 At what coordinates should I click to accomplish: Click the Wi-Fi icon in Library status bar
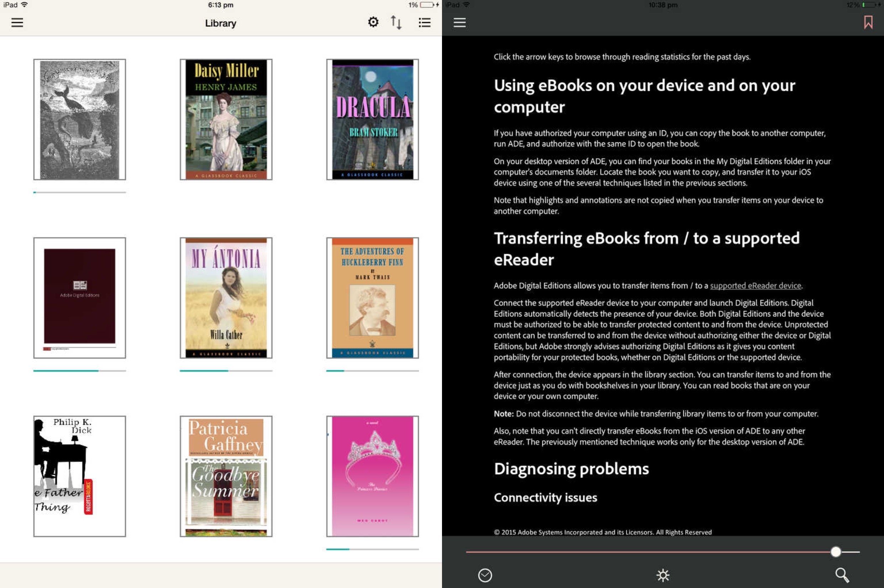pos(24,5)
